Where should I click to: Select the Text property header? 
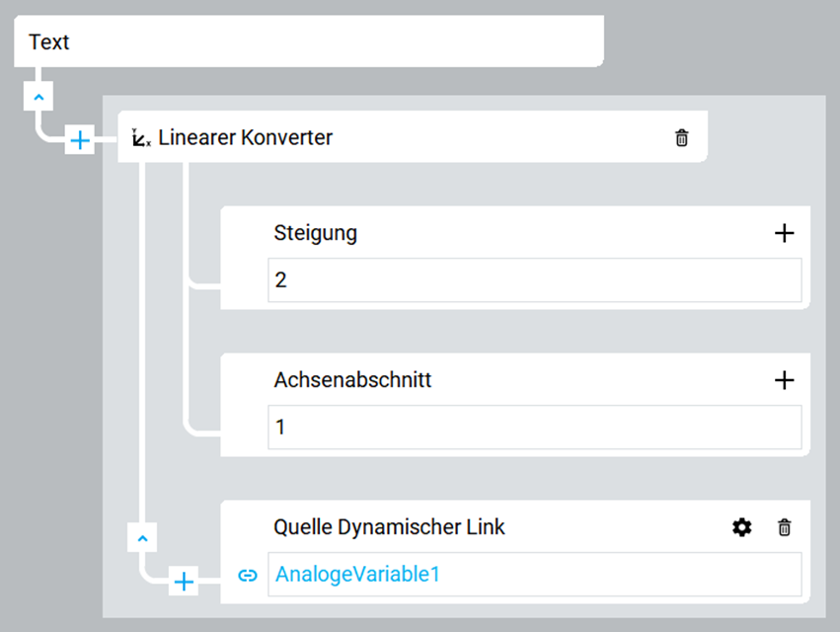309,41
